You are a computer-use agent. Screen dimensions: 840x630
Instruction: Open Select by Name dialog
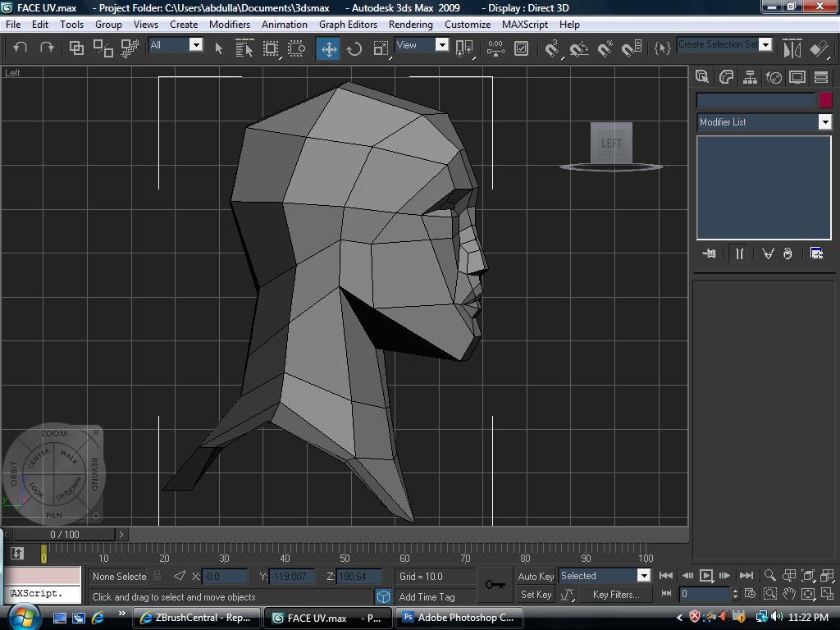[x=244, y=48]
